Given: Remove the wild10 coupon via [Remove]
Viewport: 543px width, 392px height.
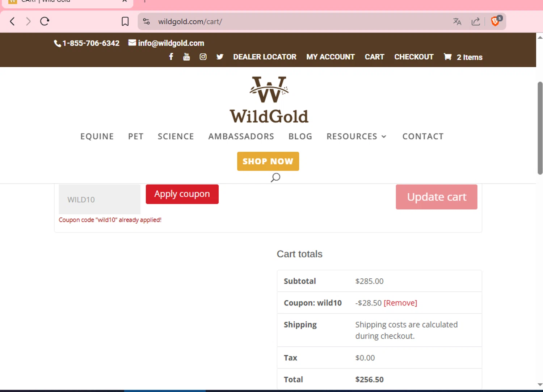Looking at the screenshot, I should [x=400, y=303].
